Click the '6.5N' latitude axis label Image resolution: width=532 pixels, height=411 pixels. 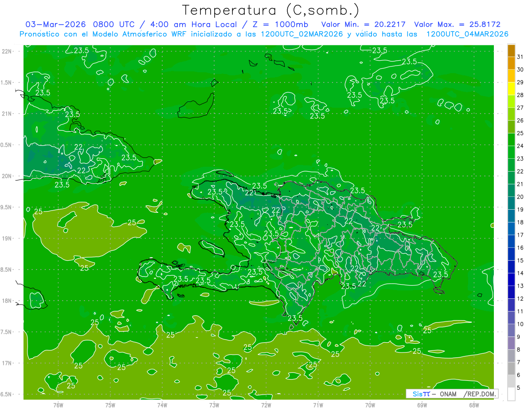(x=7, y=395)
